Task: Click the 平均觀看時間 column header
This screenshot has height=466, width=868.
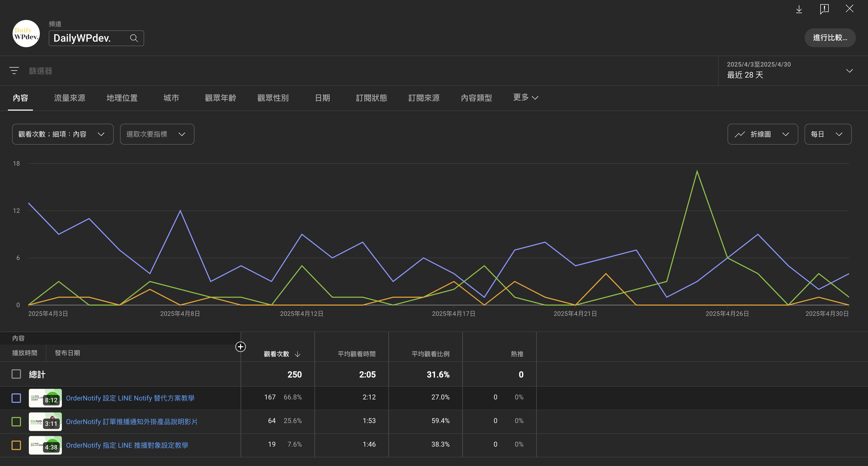Action: pos(356,354)
